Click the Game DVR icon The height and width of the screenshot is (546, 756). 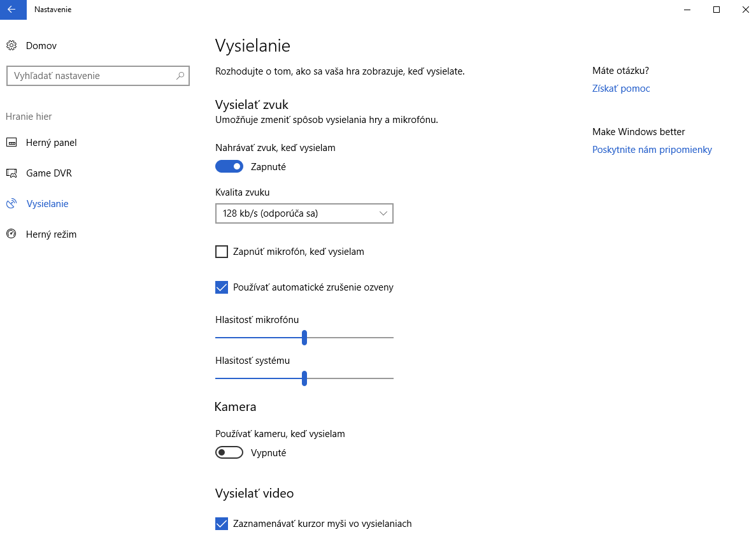pos(11,173)
